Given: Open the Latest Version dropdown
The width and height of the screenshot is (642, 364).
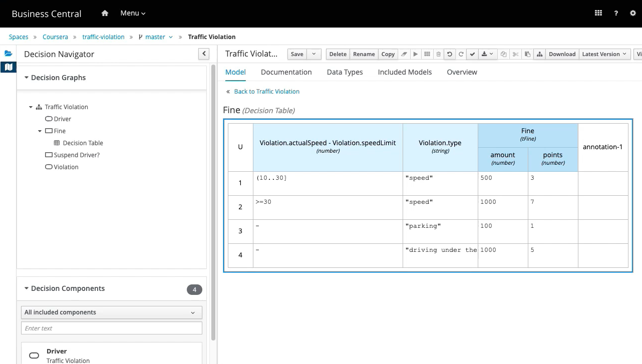Looking at the screenshot, I should [604, 54].
